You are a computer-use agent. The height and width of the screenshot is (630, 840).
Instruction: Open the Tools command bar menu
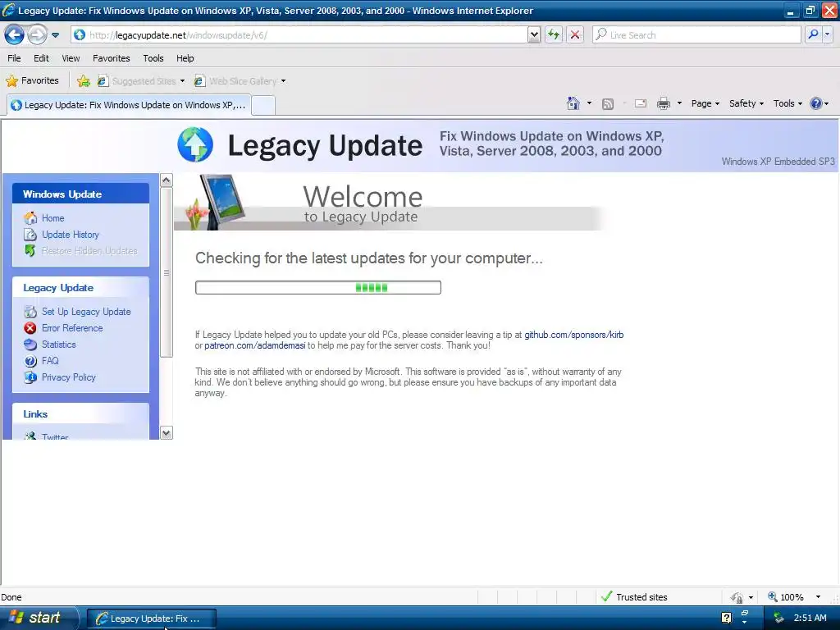787,103
